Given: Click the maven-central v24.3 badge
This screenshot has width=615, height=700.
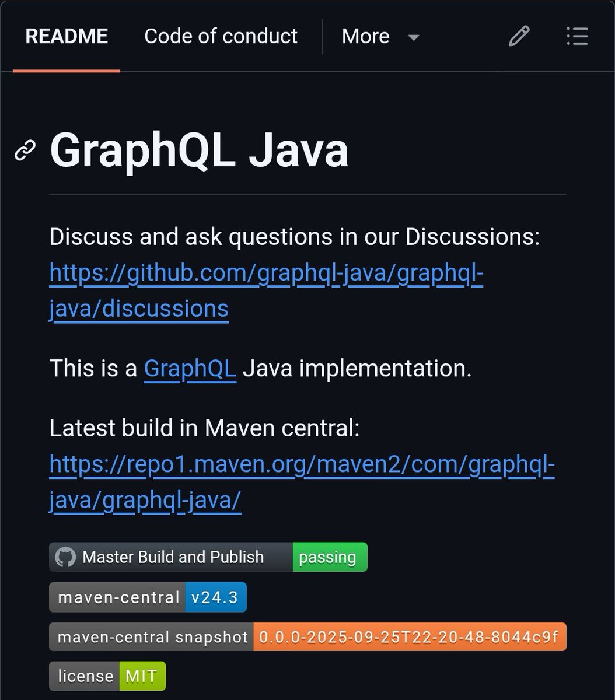Looking at the screenshot, I should click(x=148, y=597).
